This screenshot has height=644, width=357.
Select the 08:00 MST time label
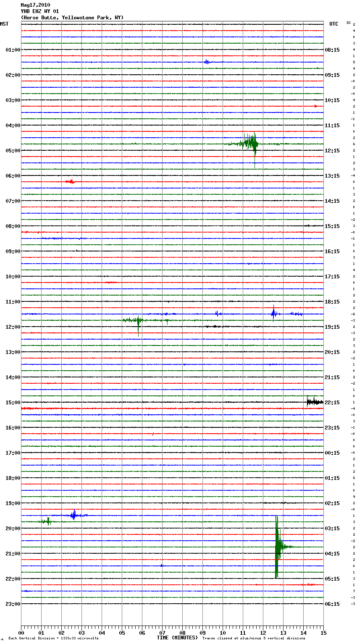(13, 226)
